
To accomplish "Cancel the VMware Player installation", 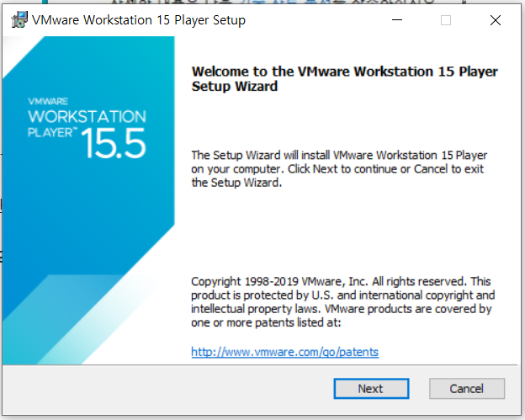I will coord(467,389).
